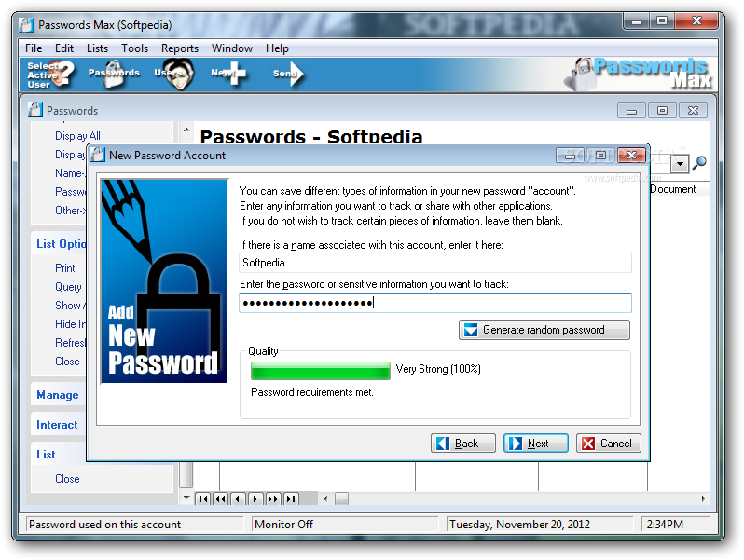Open the dropdown arrow beside search icon
Viewport: 744px width, 560px height.
click(x=680, y=164)
